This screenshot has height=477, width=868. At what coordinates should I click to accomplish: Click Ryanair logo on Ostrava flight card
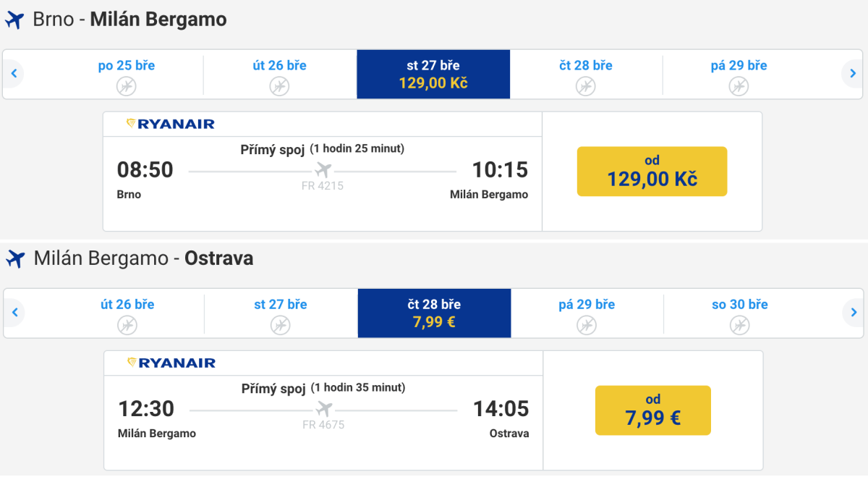(x=171, y=363)
